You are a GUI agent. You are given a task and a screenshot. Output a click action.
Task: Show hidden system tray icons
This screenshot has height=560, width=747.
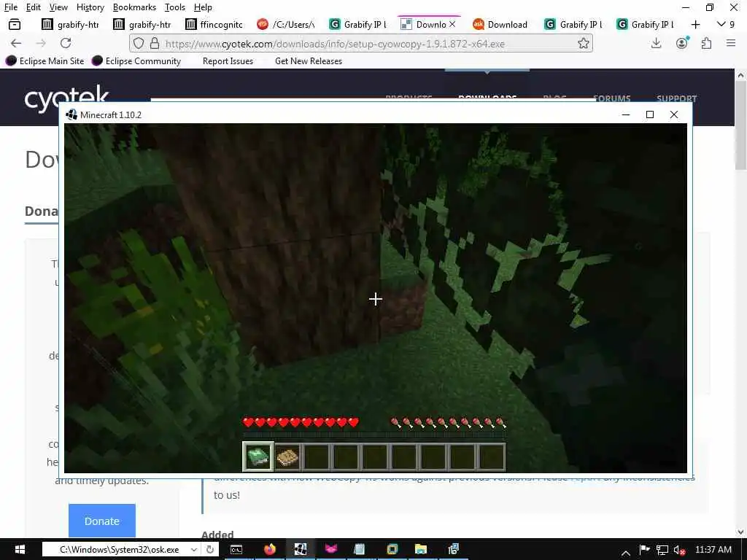[x=625, y=551]
